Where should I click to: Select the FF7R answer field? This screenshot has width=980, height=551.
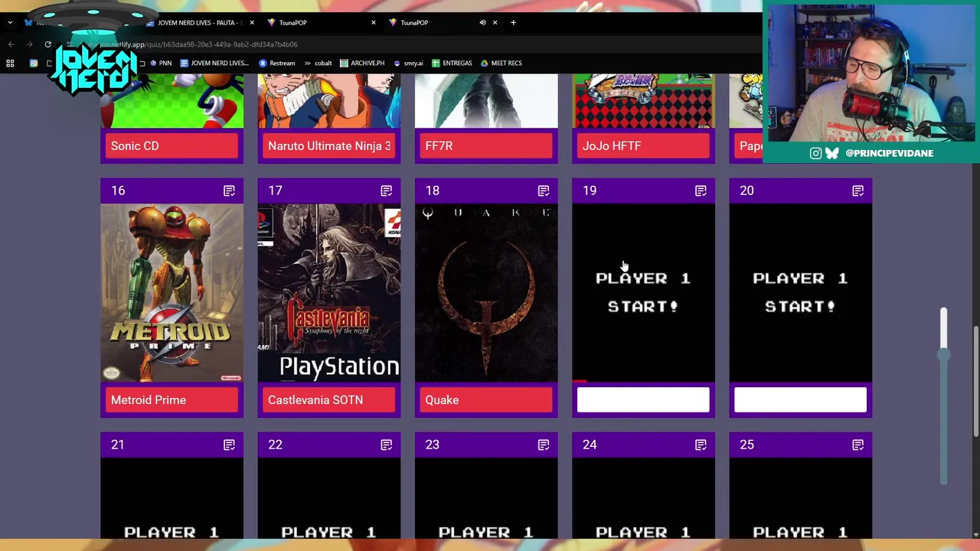(486, 145)
